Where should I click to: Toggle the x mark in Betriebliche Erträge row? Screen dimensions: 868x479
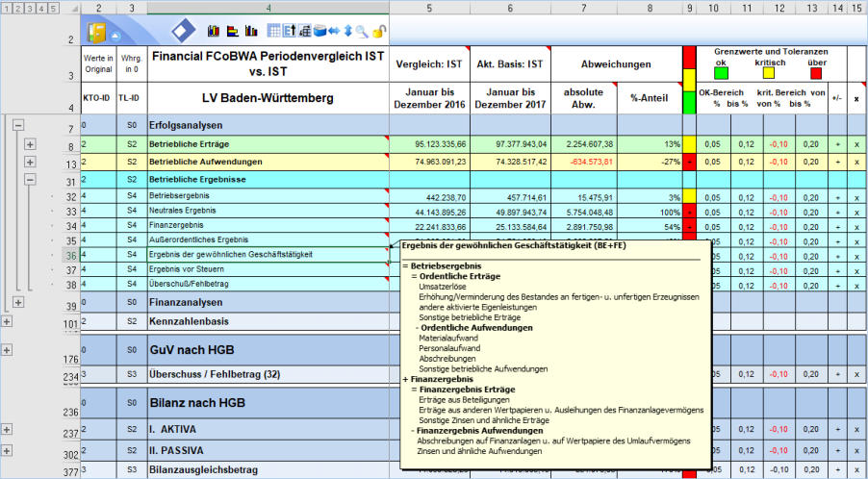(856, 144)
